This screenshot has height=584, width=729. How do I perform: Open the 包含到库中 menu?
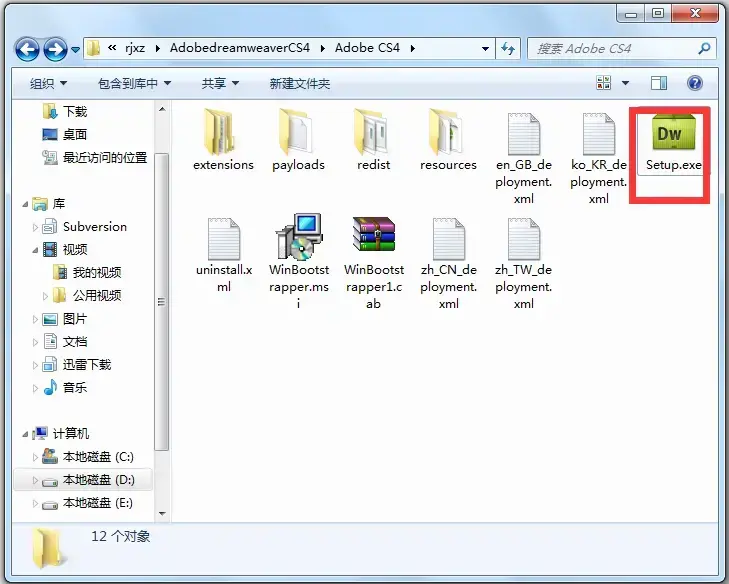point(134,84)
